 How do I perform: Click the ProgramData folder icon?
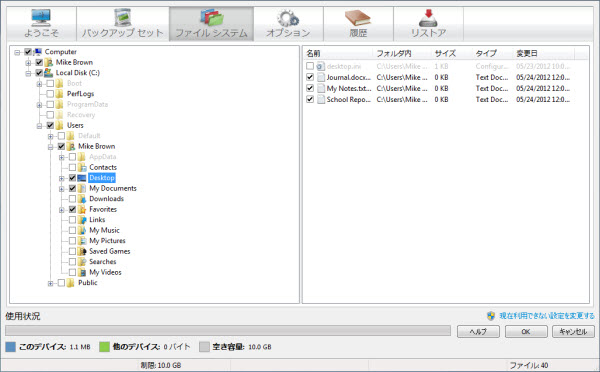(59, 104)
